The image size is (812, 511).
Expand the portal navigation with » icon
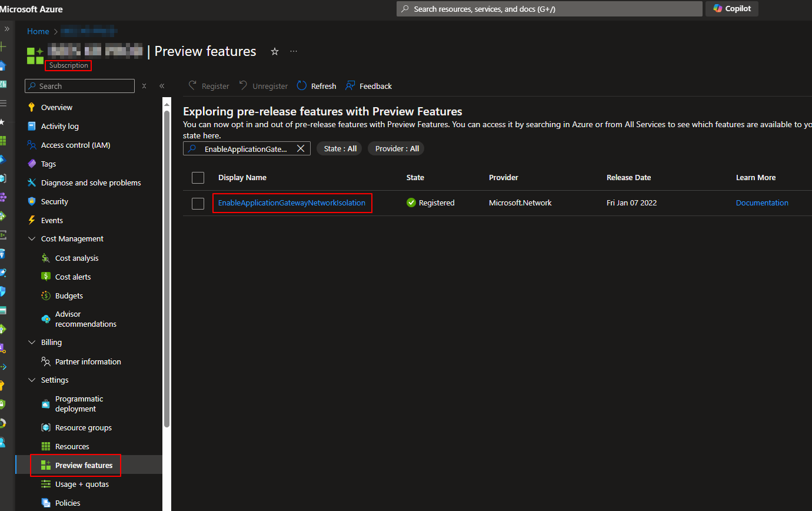coord(7,28)
